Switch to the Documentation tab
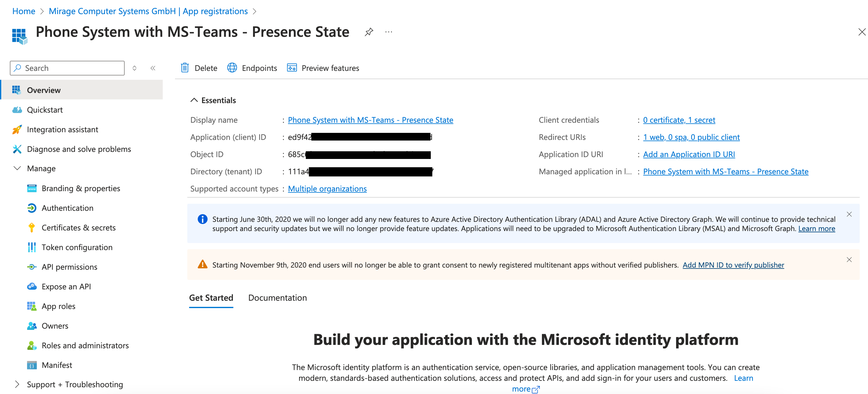The height and width of the screenshot is (394, 868). (277, 298)
